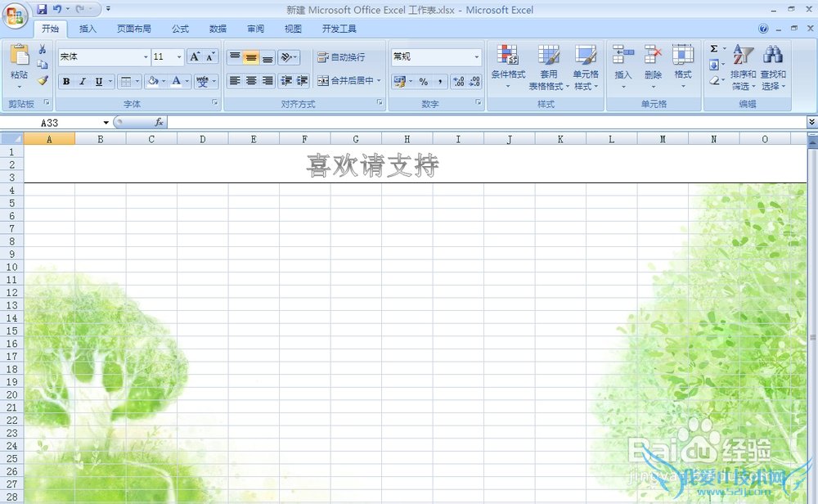
Task: Align text left in cell
Action: (x=235, y=81)
